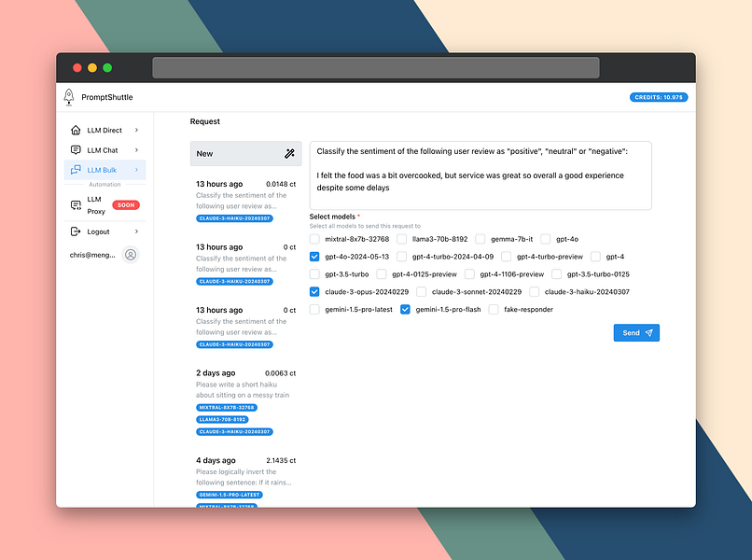
Task: Click the PromptShuttle rocket logo
Action: pyautogui.click(x=69, y=97)
